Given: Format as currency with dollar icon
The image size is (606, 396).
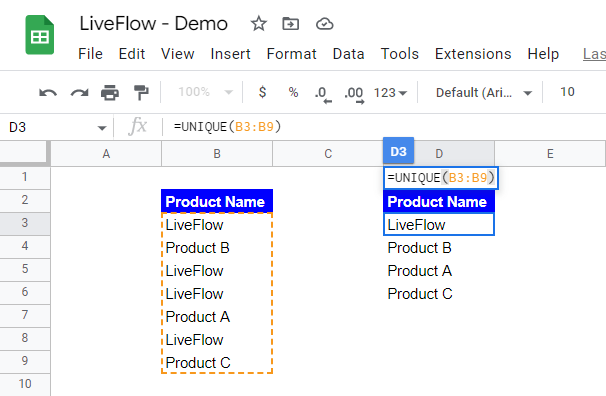Looking at the screenshot, I should (x=262, y=92).
